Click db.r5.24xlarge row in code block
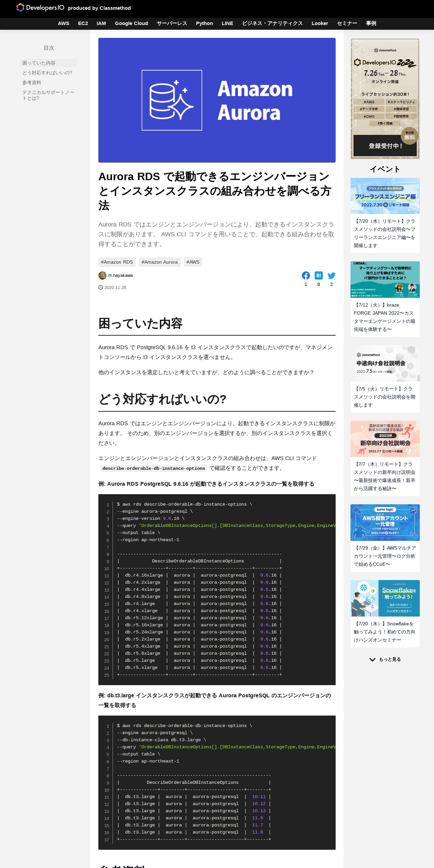Screen dimensions: 434x868 [x=199, y=632]
